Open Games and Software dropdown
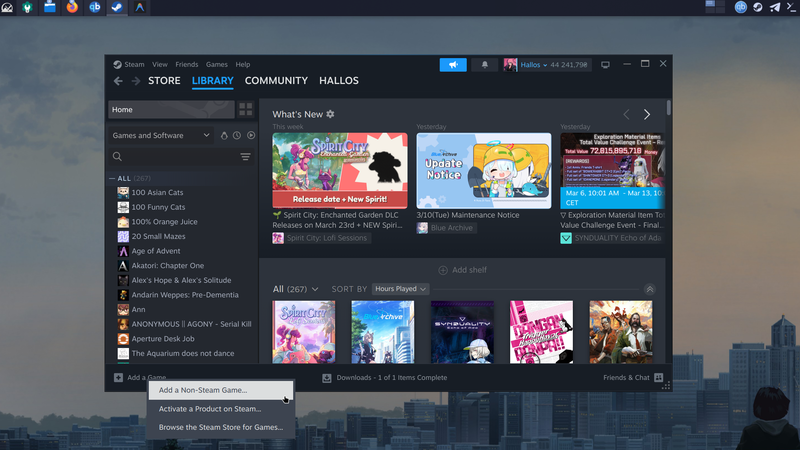The width and height of the screenshot is (800, 450). click(161, 135)
